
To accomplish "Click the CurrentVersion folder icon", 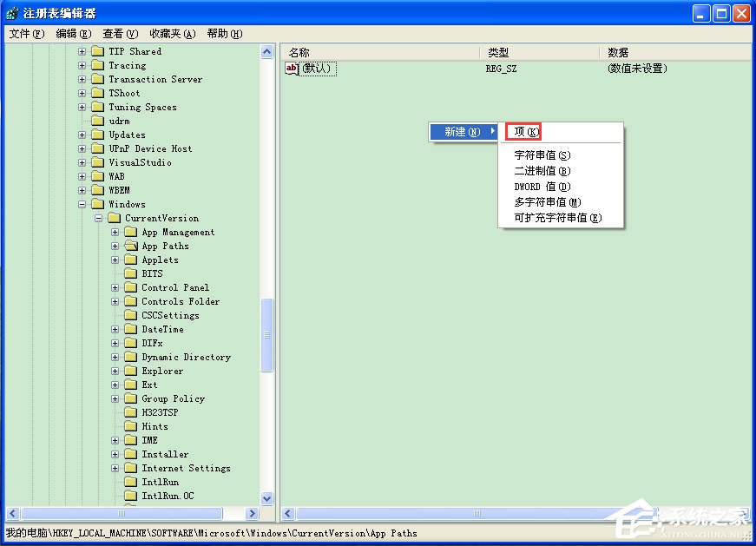I will [x=113, y=217].
